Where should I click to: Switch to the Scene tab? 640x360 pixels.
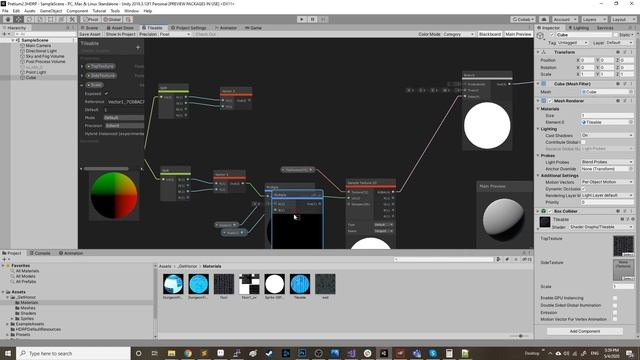tap(89, 28)
